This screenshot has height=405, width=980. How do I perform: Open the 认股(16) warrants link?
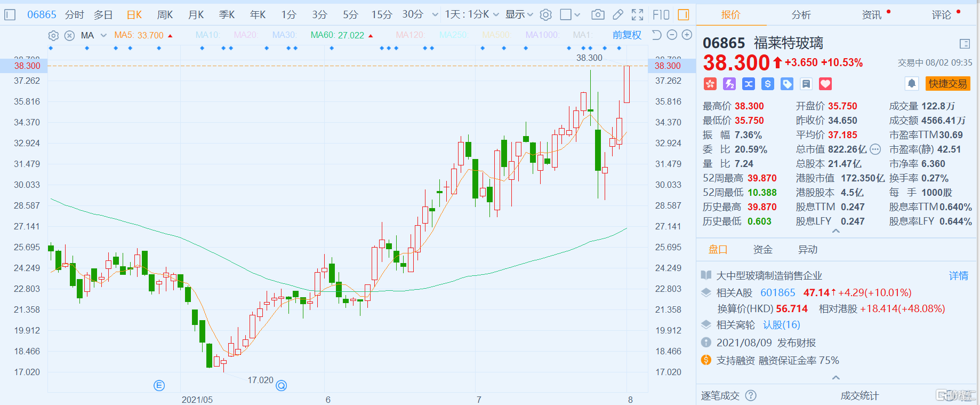(x=782, y=325)
